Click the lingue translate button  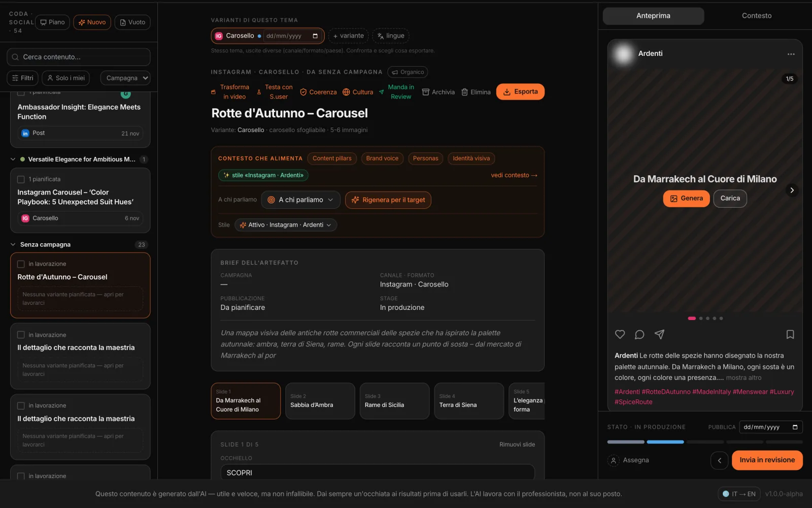391,36
